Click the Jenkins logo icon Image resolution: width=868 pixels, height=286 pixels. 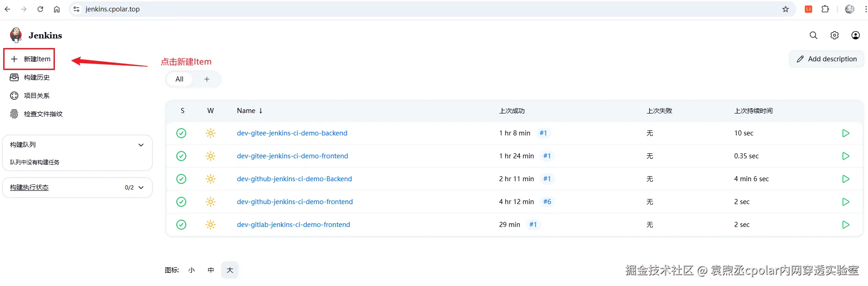[16, 35]
